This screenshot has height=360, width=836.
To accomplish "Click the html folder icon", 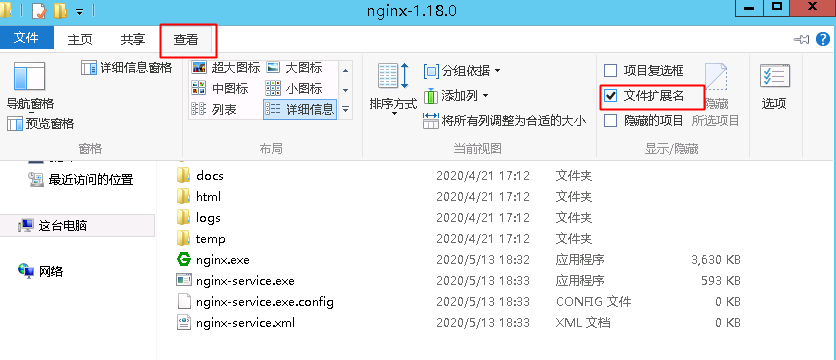I will tap(183, 196).
